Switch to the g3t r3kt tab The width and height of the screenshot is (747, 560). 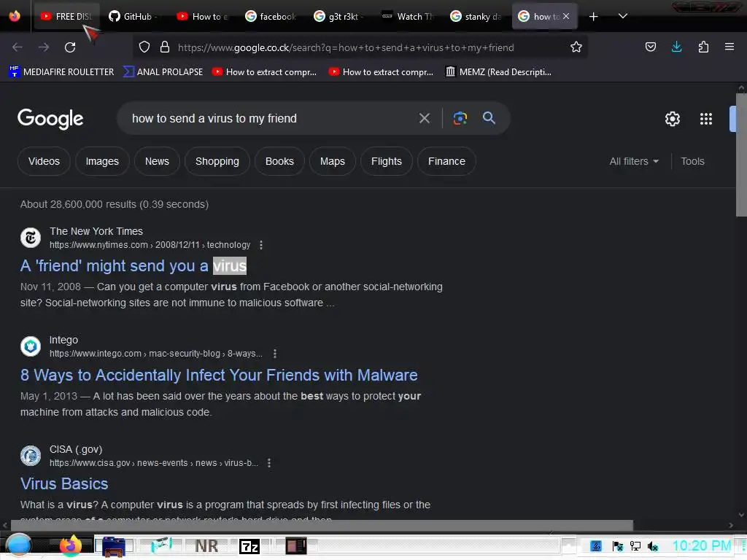click(x=340, y=17)
